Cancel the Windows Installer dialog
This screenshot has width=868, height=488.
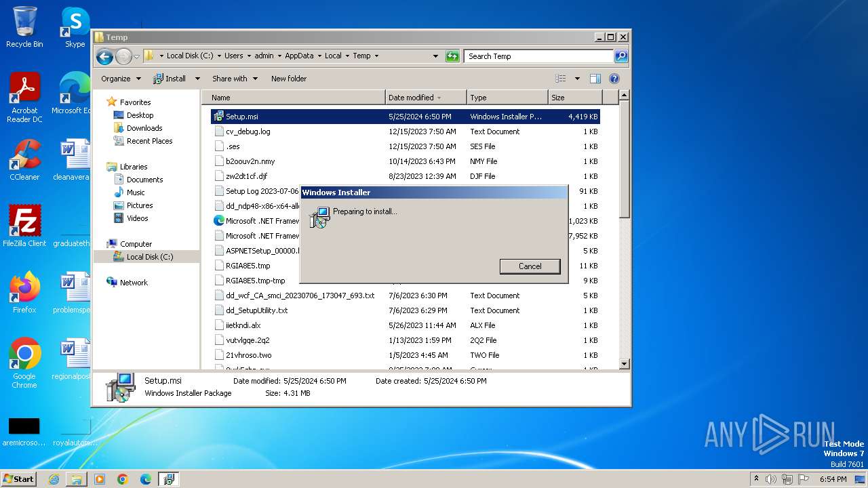(530, 266)
